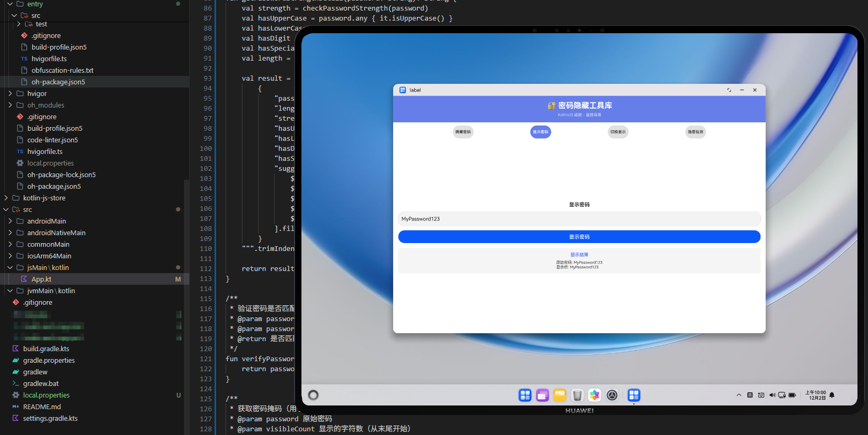This screenshot has height=435, width=868.
Task: Click the battery icon in the system tray
Action: click(792, 395)
